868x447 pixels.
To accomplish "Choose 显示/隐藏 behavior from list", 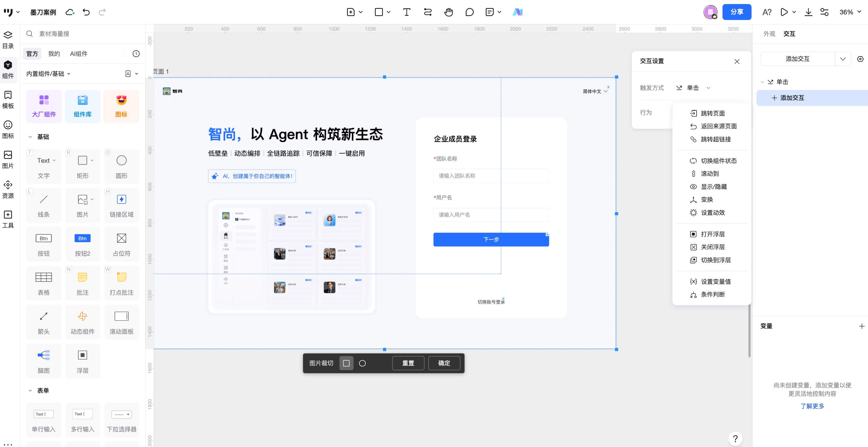I will pyautogui.click(x=714, y=187).
